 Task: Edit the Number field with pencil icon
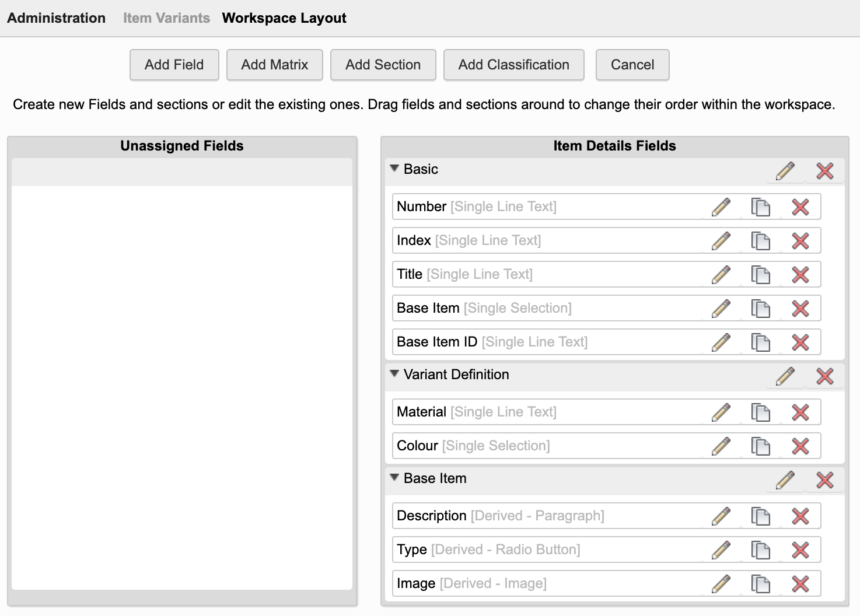click(x=721, y=207)
